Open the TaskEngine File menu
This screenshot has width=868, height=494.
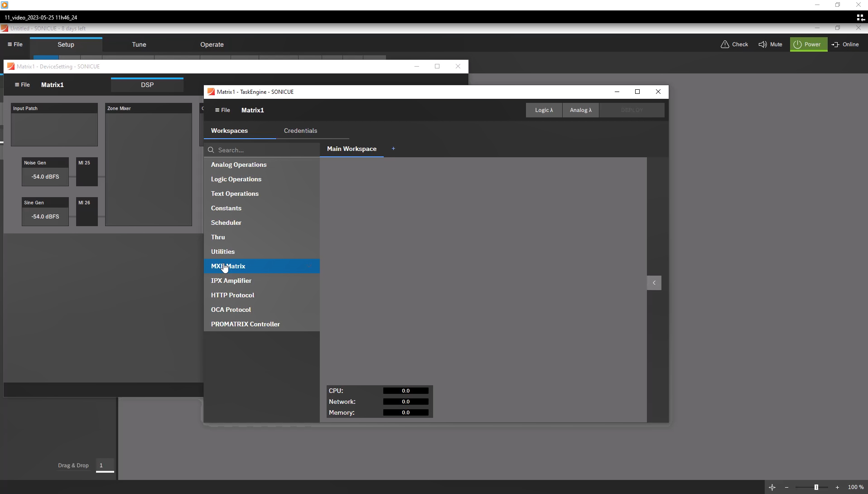click(222, 110)
